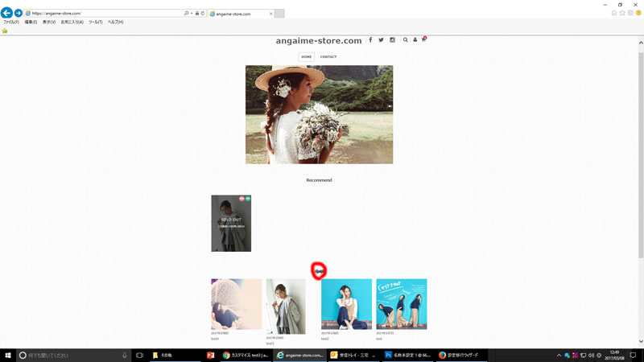This screenshot has width=644, height=362.
Task: Open the store's Twitter icon link
Action: [x=381, y=39]
